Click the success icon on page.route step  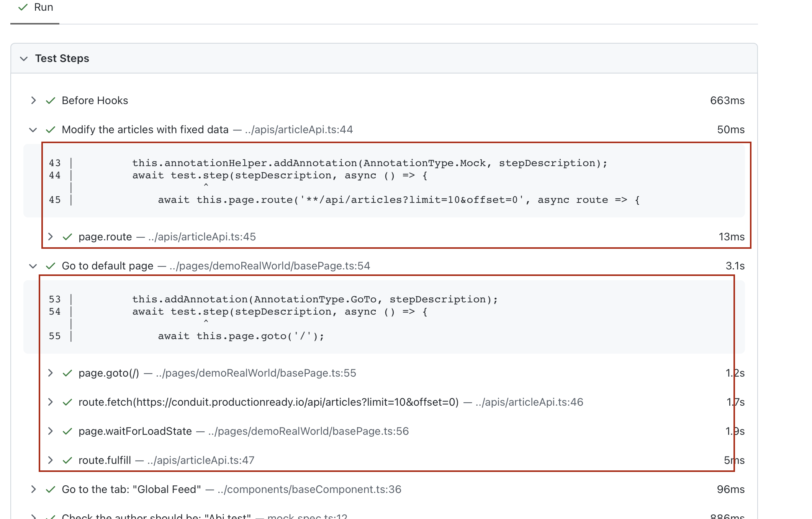tap(67, 237)
